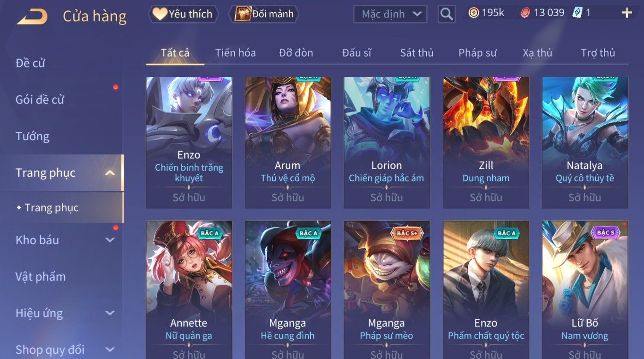Open the search magnifier icon

tap(446, 14)
